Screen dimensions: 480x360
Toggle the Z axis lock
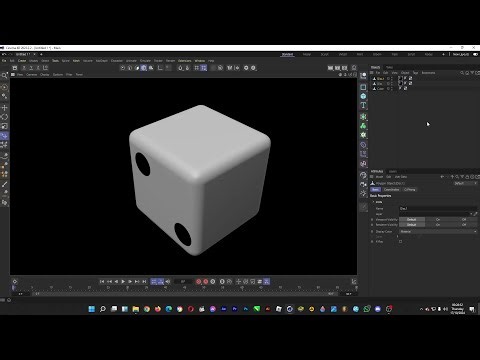point(38,68)
